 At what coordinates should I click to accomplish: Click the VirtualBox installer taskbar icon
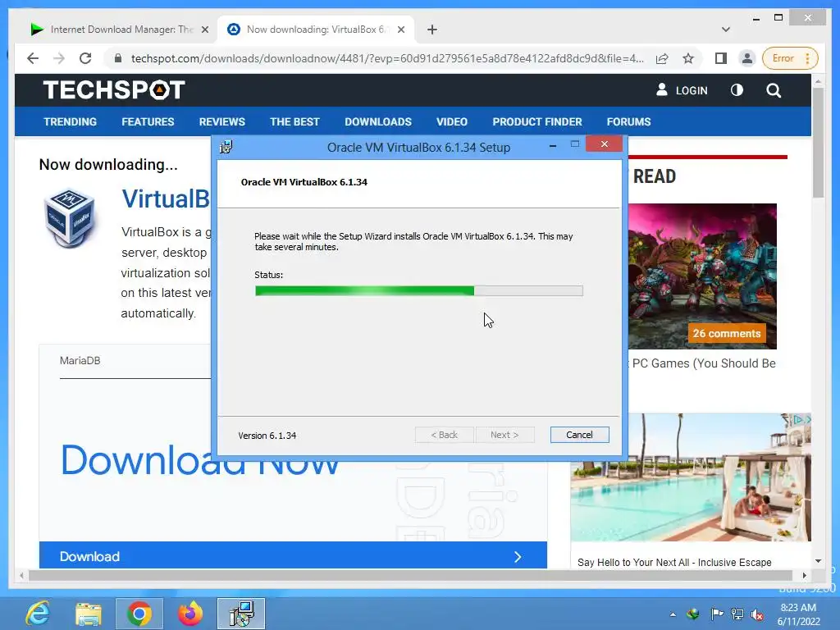241,614
